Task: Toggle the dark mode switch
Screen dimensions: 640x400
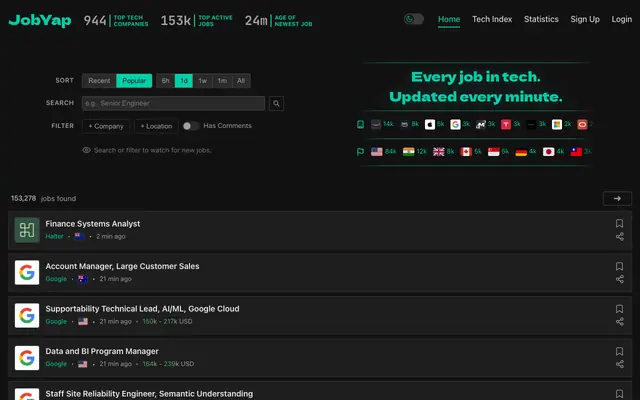Action: coord(413,19)
